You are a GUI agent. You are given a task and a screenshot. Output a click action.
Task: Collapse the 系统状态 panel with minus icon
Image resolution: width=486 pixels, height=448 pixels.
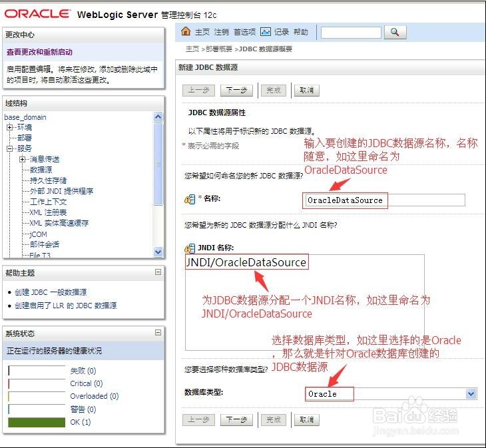pos(158,332)
